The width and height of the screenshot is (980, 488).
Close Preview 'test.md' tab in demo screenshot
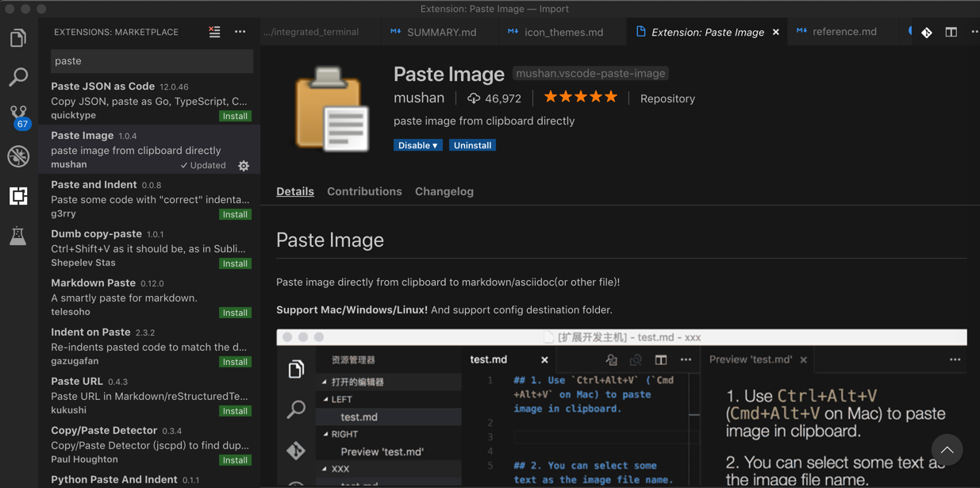804,359
